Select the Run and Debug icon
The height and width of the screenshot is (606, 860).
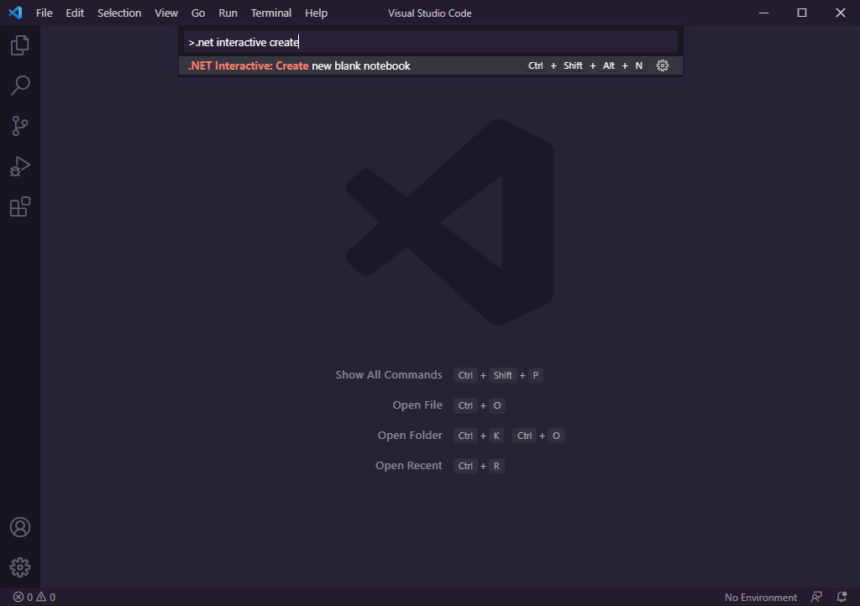coord(19,166)
